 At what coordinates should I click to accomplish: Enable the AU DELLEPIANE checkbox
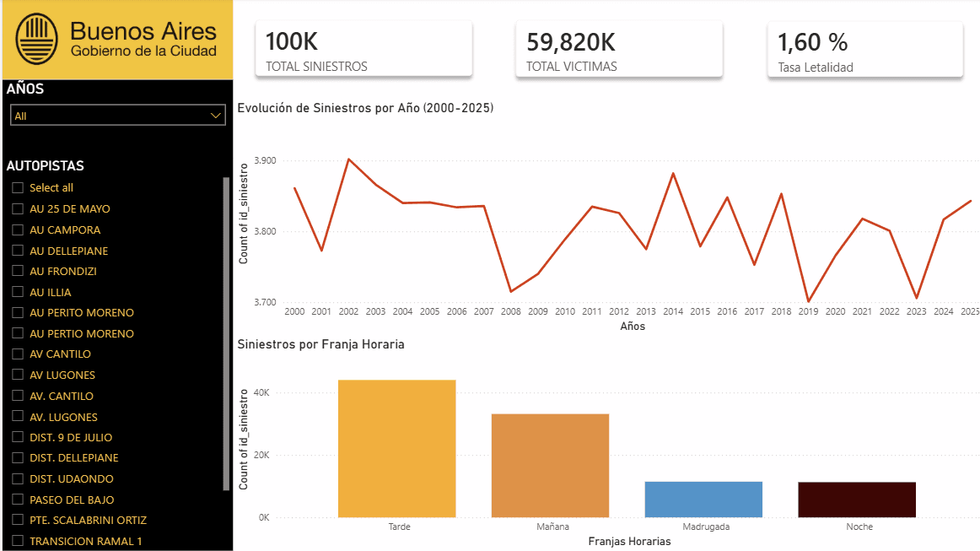[x=18, y=250]
